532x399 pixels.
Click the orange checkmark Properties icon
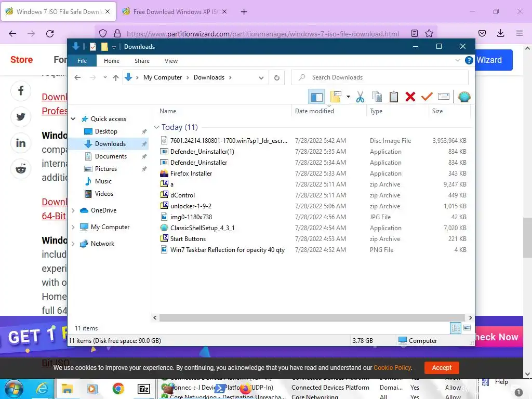pyautogui.click(x=427, y=97)
